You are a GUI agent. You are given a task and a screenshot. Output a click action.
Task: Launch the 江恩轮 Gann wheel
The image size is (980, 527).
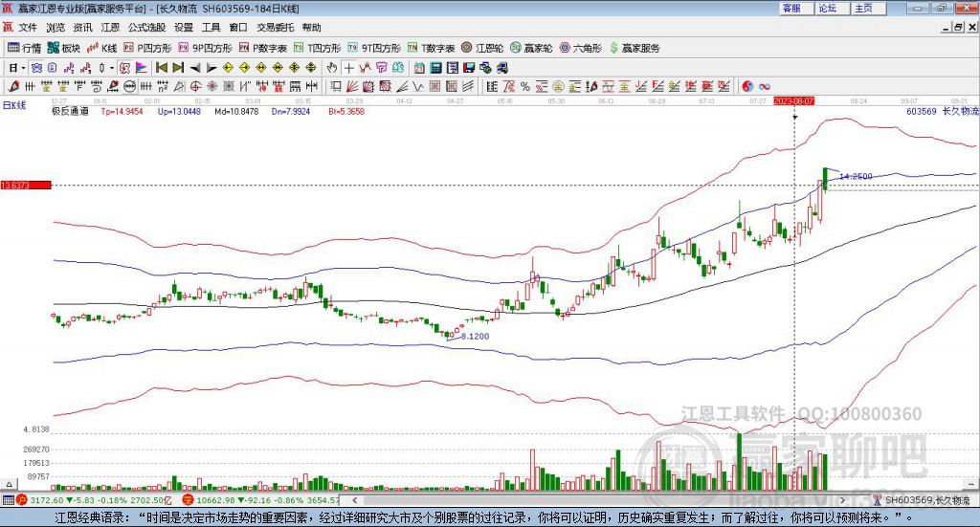pos(482,48)
